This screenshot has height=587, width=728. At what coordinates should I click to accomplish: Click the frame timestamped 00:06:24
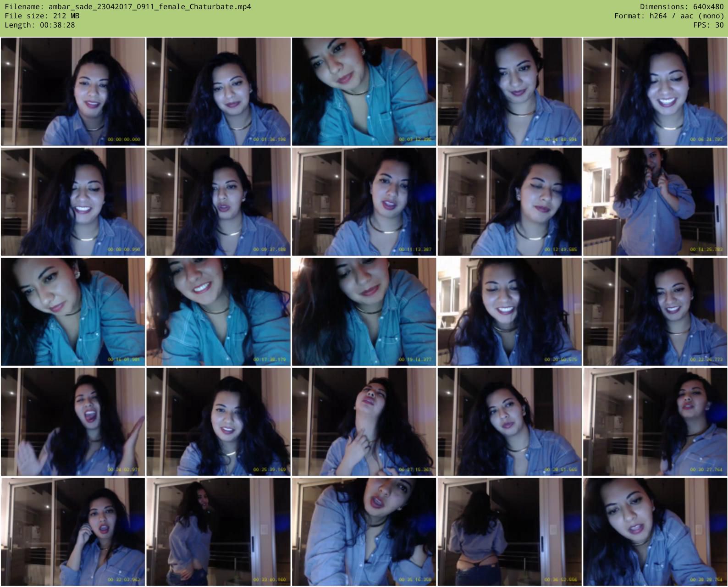coord(655,92)
